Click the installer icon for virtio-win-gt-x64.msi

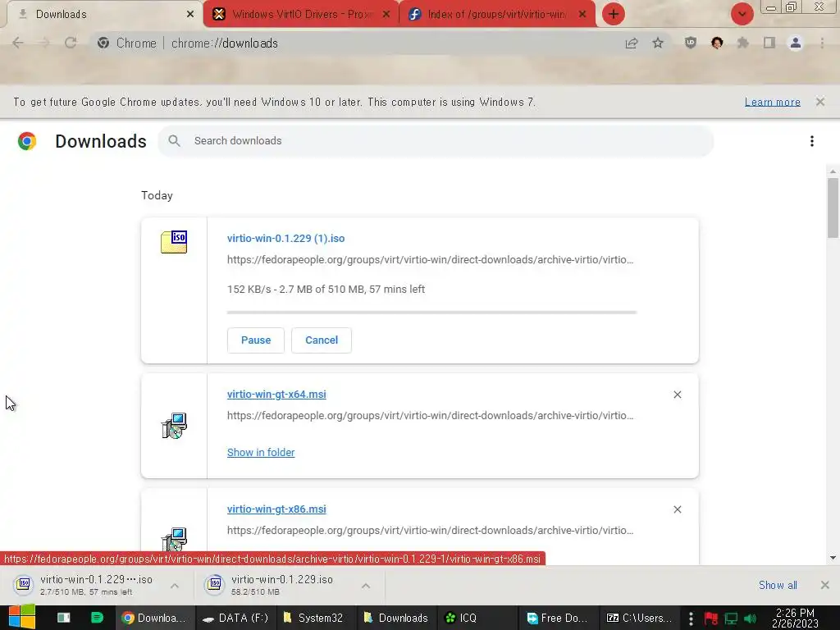174,426
